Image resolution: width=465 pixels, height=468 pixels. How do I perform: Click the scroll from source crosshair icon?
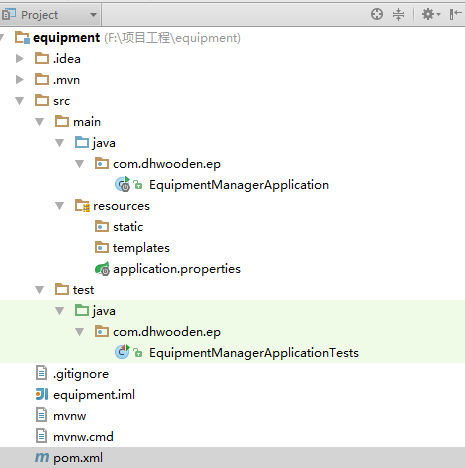(377, 14)
